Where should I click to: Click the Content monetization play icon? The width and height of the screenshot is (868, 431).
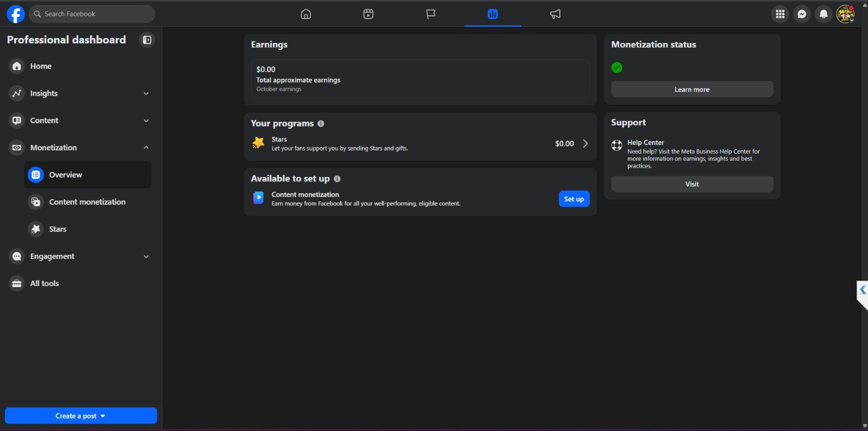[258, 198]
